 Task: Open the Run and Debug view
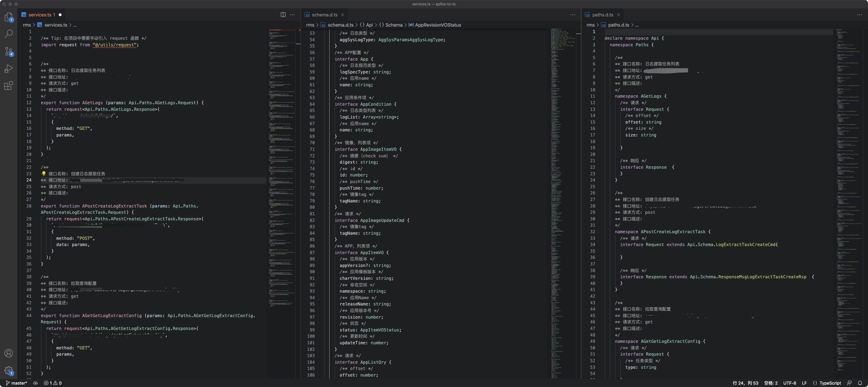coord(9,69)
